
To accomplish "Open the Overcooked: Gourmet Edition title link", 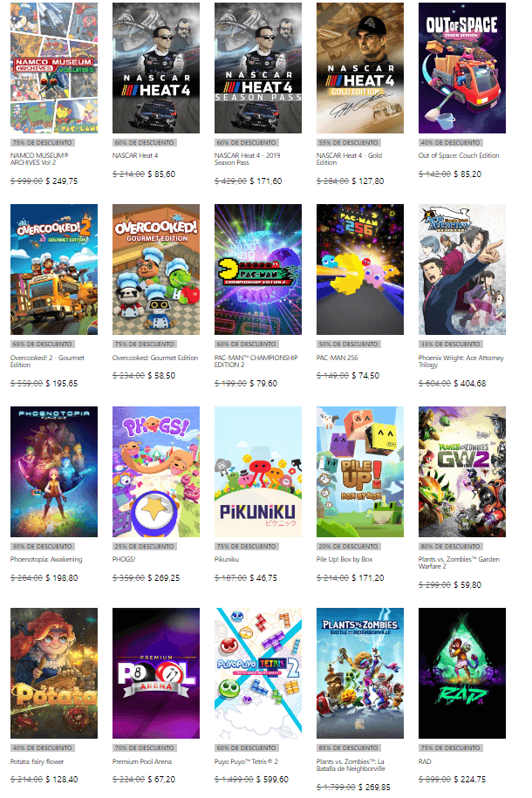I will pyautogui.click(x=154, y=358).
